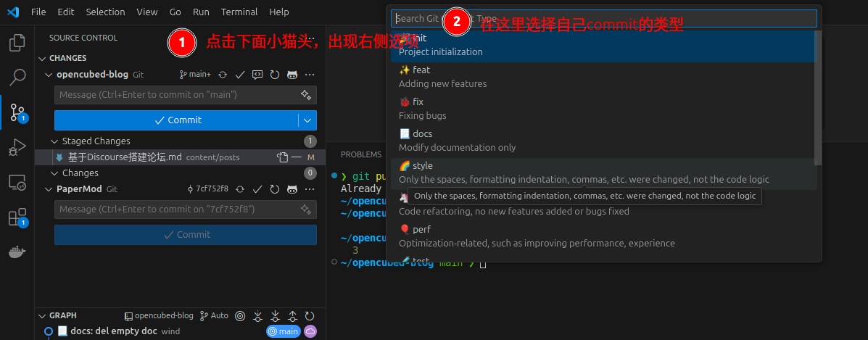Click the main+ branch indicator
The height and width of the screenshot is (340, 868).
195,75
